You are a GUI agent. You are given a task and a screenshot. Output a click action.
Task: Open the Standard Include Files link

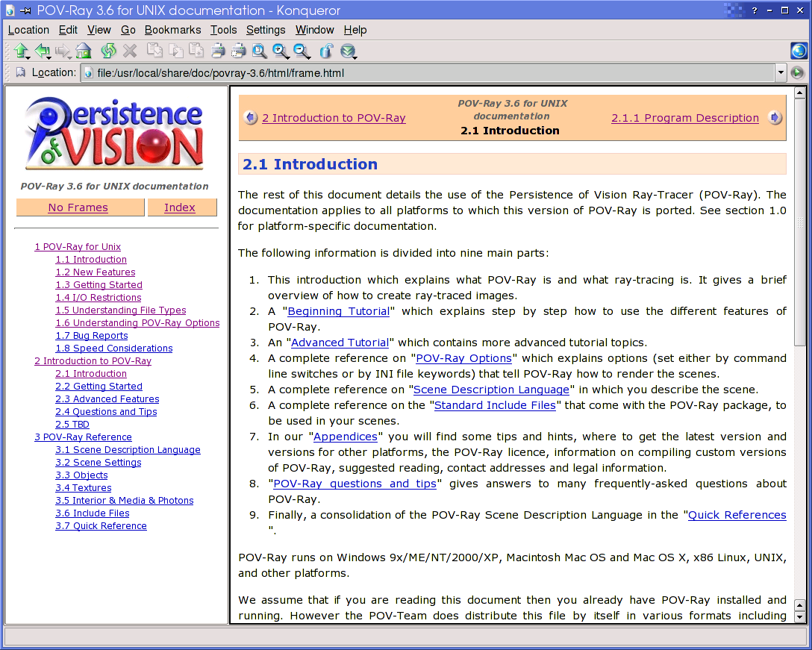tap(495, 405)
